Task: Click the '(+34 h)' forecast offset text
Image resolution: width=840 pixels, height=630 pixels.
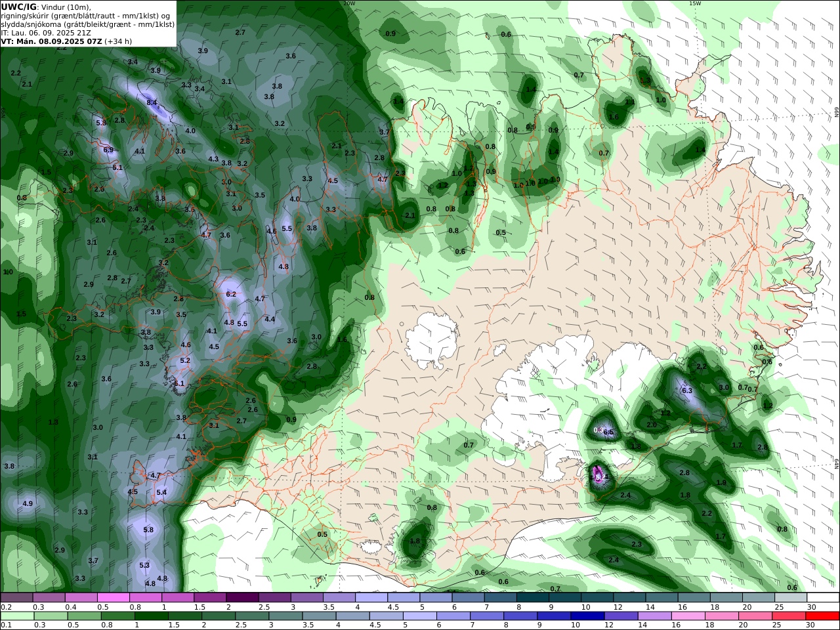Action: 118,41
